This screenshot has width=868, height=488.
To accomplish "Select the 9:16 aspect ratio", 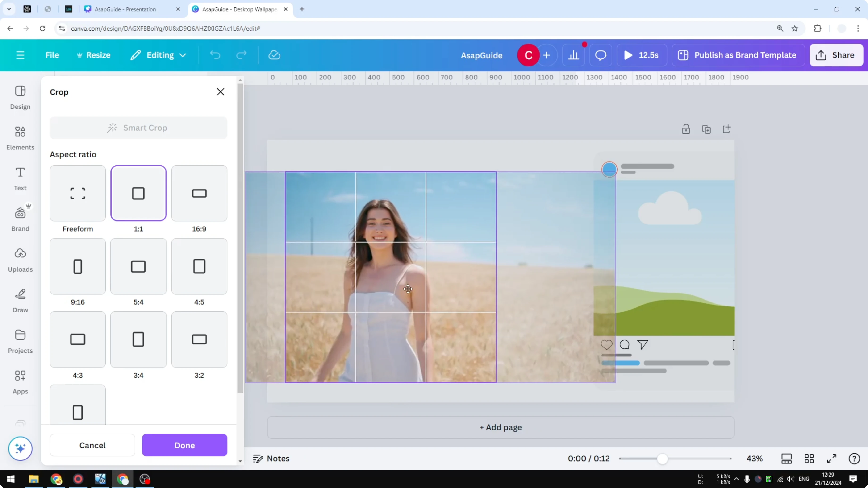I will click(78, 266).
